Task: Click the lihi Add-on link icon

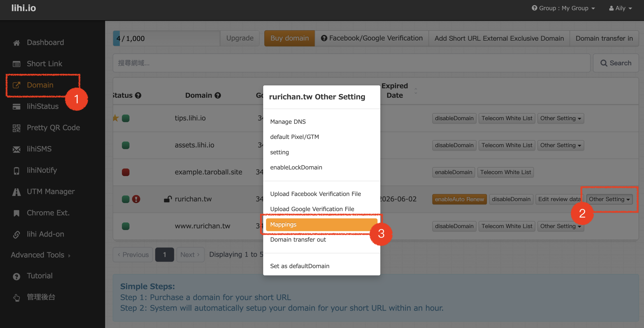Action: (x=17, y=235)
